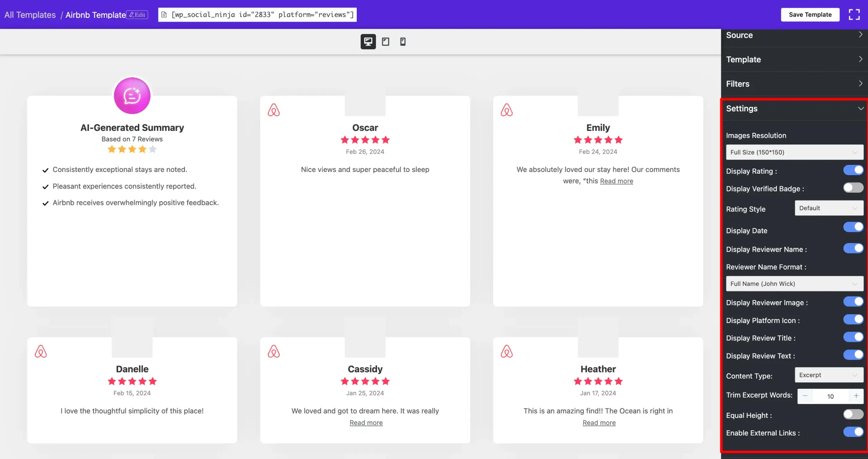
Task: Click the AI summary chat bubble icon
Action: 132,96
